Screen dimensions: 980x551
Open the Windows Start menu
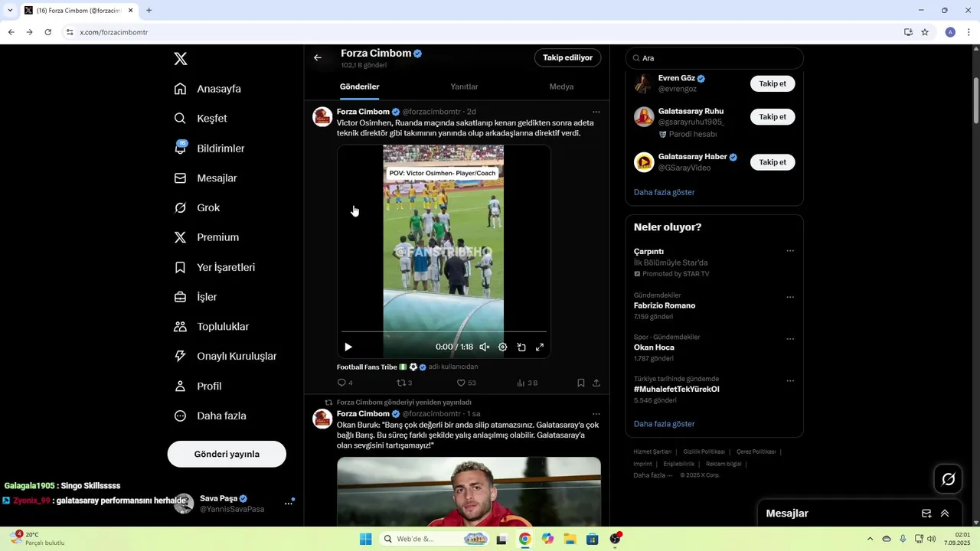[366, 539]
